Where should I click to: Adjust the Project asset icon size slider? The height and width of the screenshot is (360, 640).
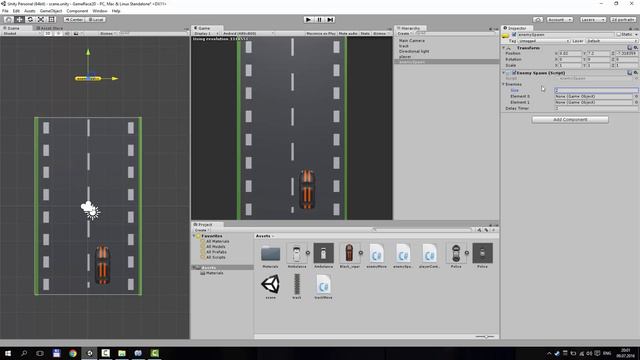(485, 337)
